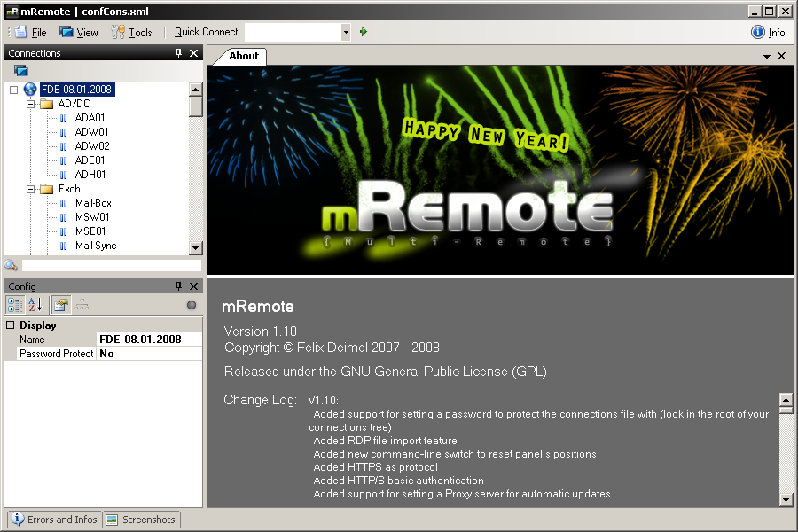The image size is (798, 532).
Task: Close the Connections panel
Action: pos(194,53)
